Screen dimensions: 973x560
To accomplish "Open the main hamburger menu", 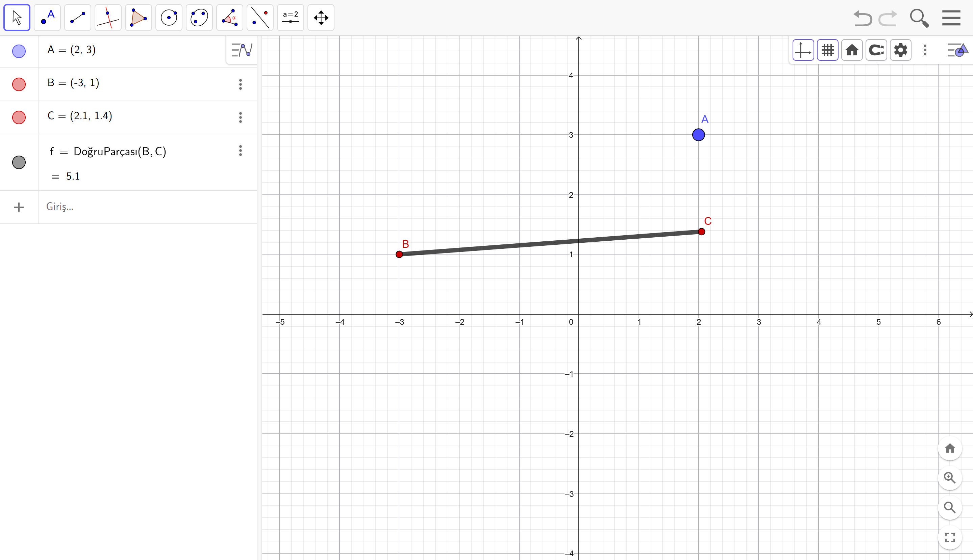I will [951, 18].
